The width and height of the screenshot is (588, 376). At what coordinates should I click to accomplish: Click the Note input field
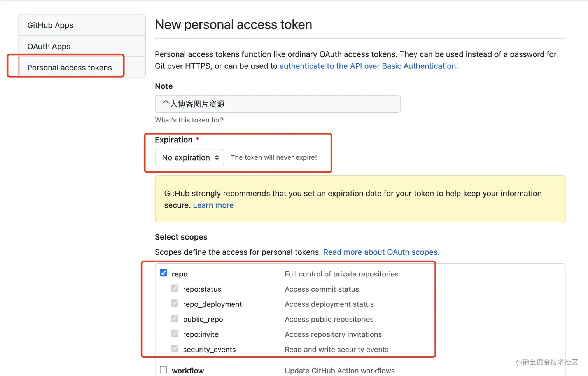point(277,104)
